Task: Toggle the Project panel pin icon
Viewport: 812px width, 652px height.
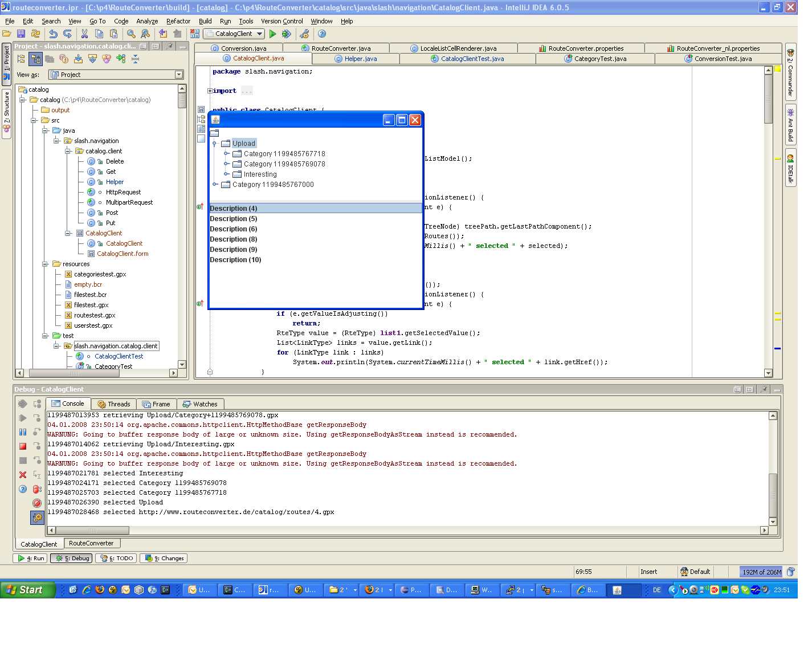Action: [x=169, y=46]
